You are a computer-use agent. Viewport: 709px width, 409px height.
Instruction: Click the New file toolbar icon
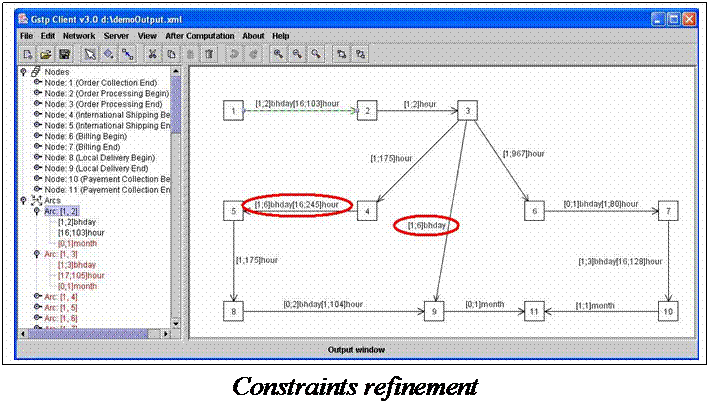28,53
